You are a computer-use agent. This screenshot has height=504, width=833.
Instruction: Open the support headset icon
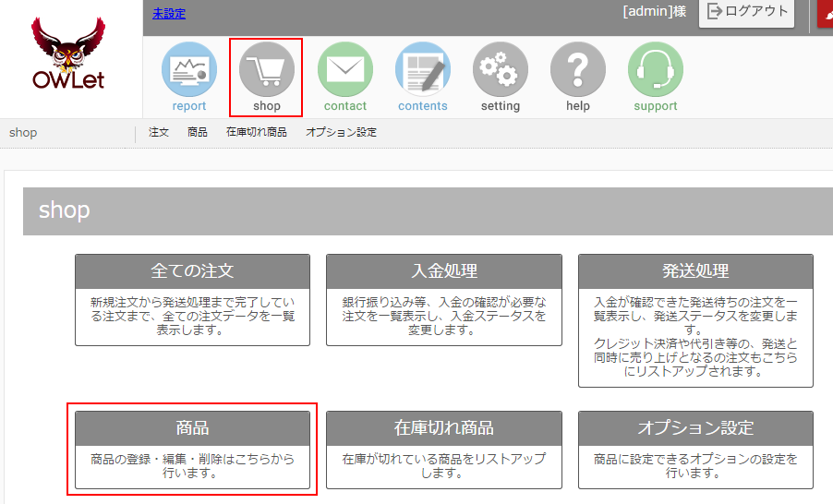[656, 69]
